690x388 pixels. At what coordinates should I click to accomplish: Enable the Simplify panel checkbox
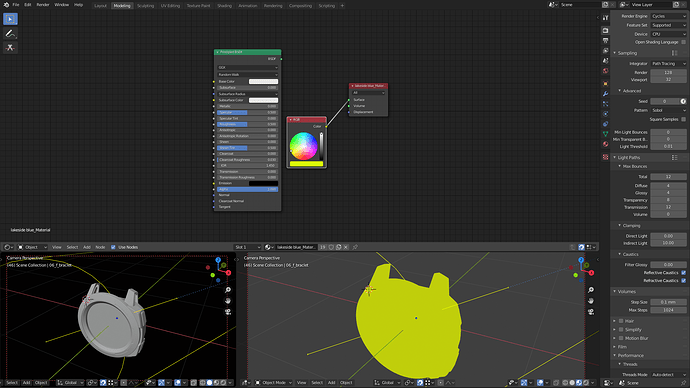(621, 329)
